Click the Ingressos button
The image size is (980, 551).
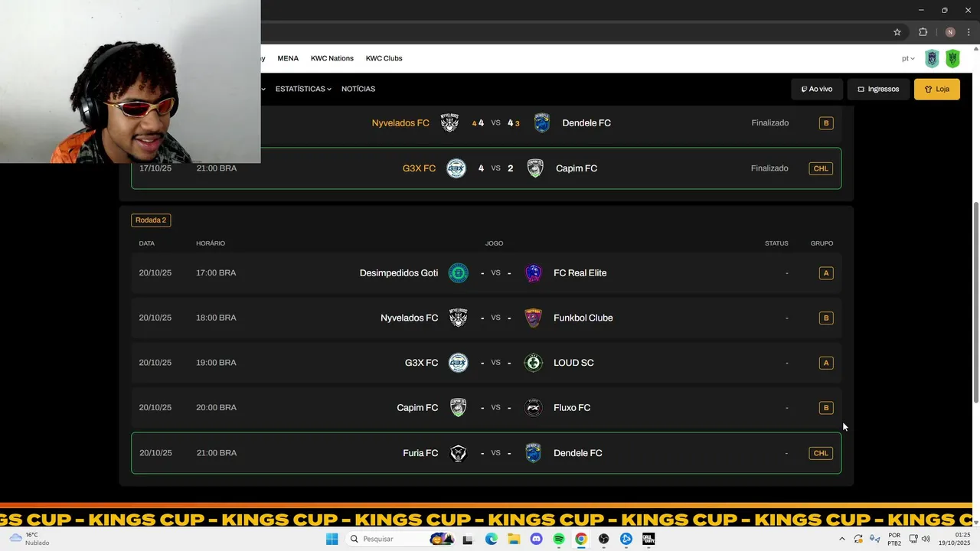point(878,89)
